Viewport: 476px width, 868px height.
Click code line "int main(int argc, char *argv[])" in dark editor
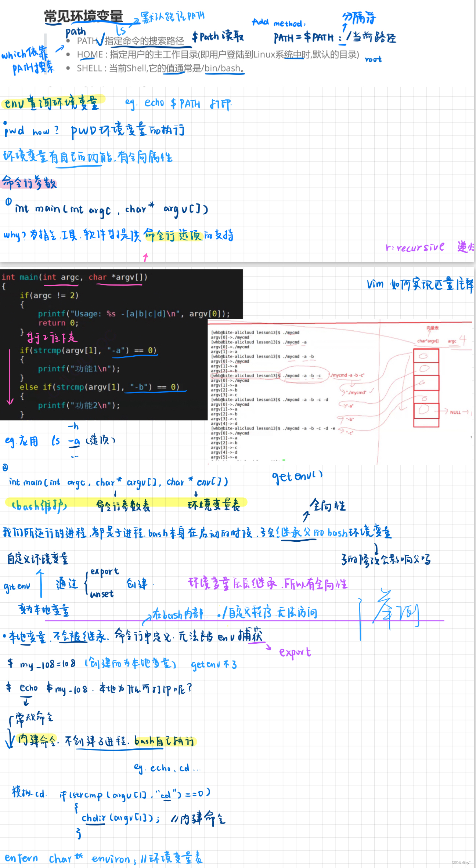click(74, 277)
